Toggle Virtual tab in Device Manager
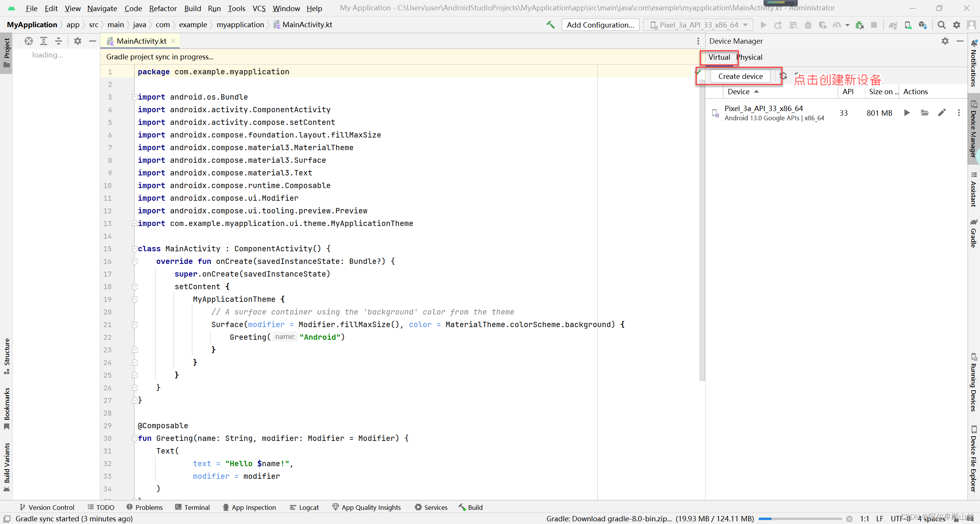 pos(719,57)
